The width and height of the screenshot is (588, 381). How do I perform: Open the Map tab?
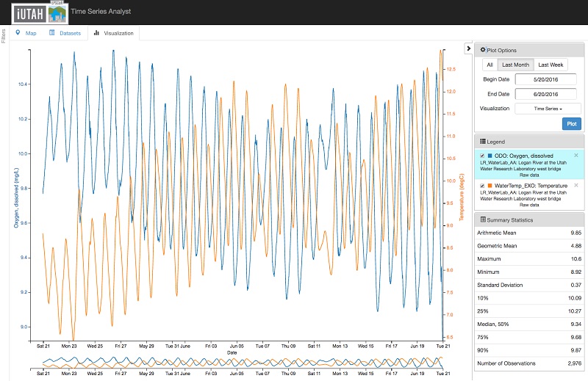tap(26, 33)
